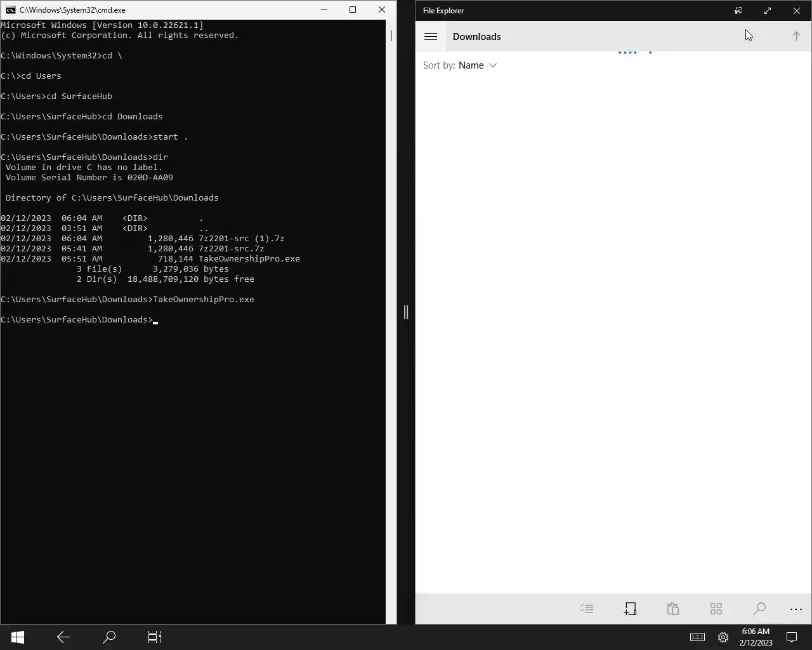The image size is (812, 650).
Task: Close the cmd.exe window
Action: 382,10
